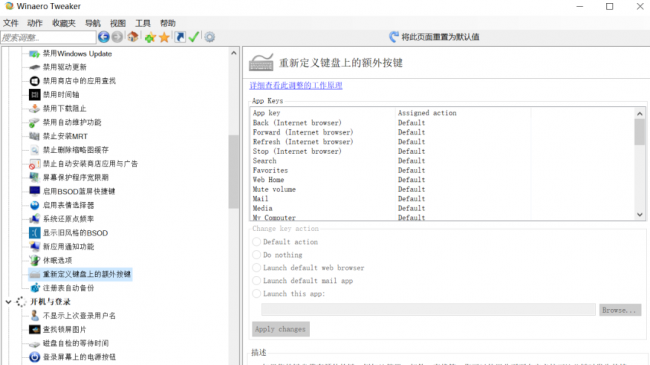The image size is (650, 365).
Task: Click the 显示旧风格的BSOD icon
Action: [x=34, y=233]
